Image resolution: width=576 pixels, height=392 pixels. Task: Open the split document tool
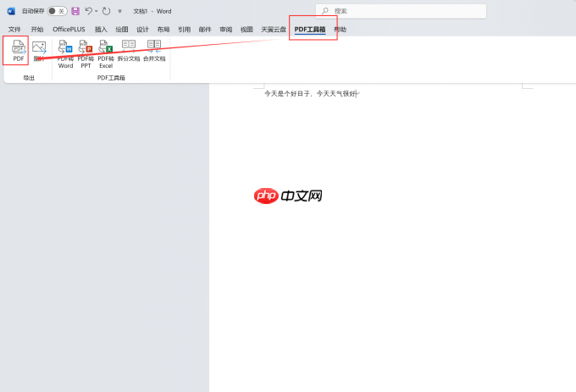pos(129,51)
